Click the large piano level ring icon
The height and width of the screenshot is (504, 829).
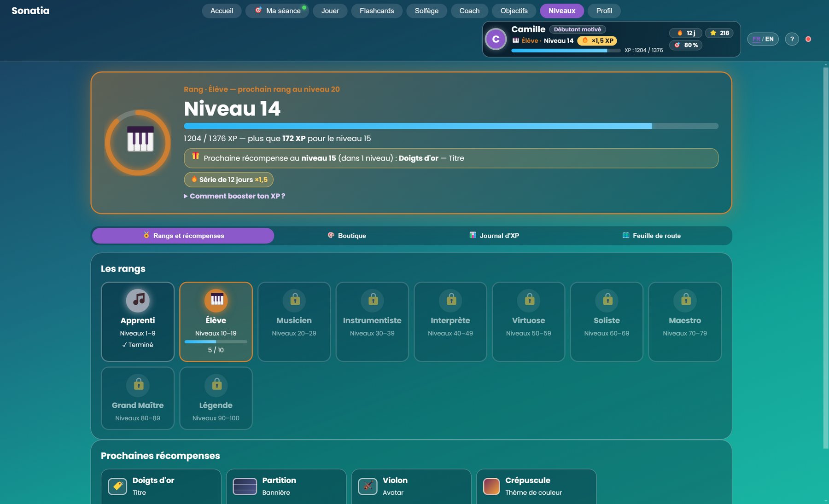(138, 143)
